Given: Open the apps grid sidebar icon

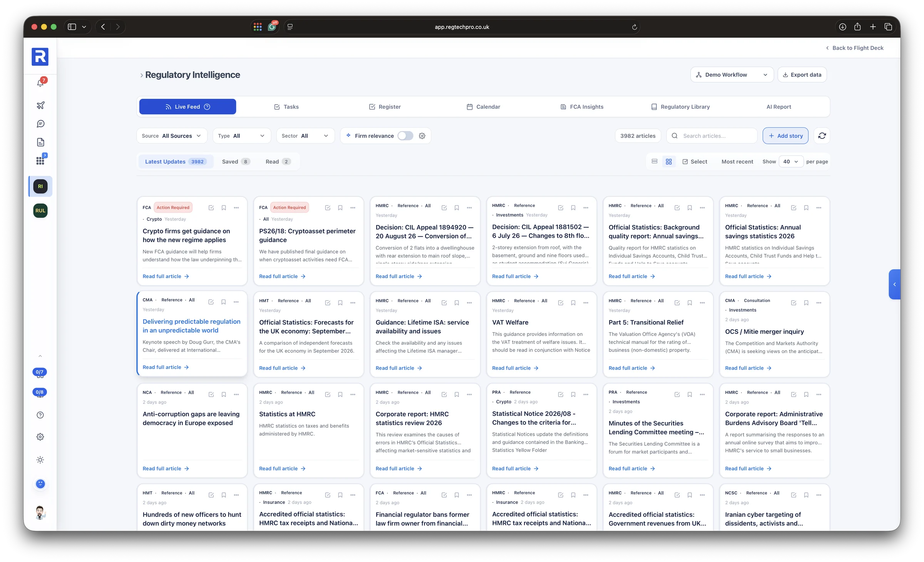Looking at the screenshot, I should 40,160.
